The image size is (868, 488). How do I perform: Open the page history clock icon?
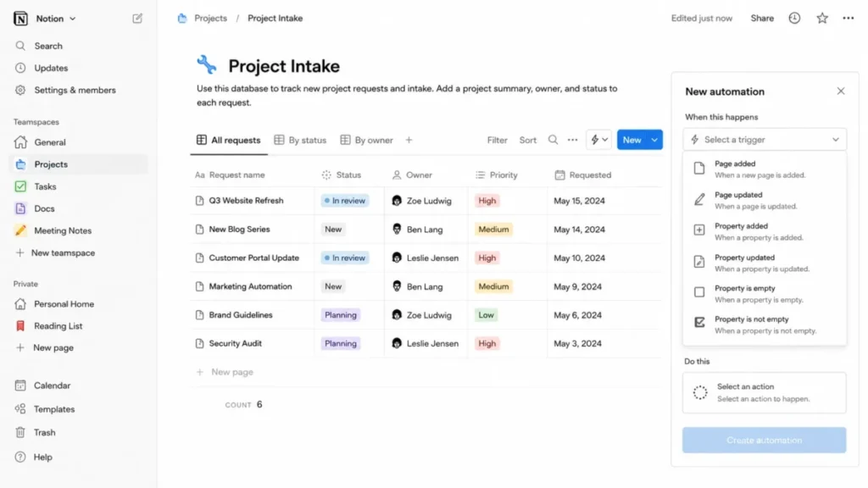pyautogui.click(x=794, y=19)
